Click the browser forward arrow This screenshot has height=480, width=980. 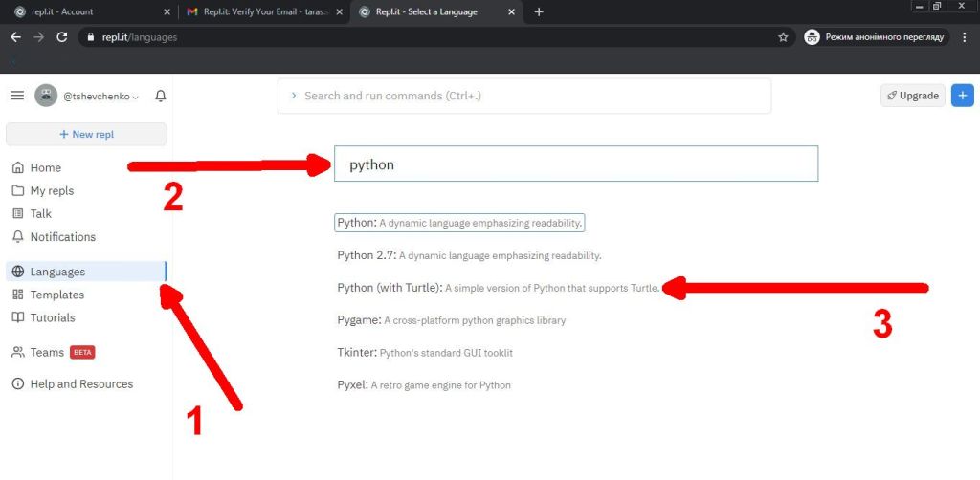point(38,37)
